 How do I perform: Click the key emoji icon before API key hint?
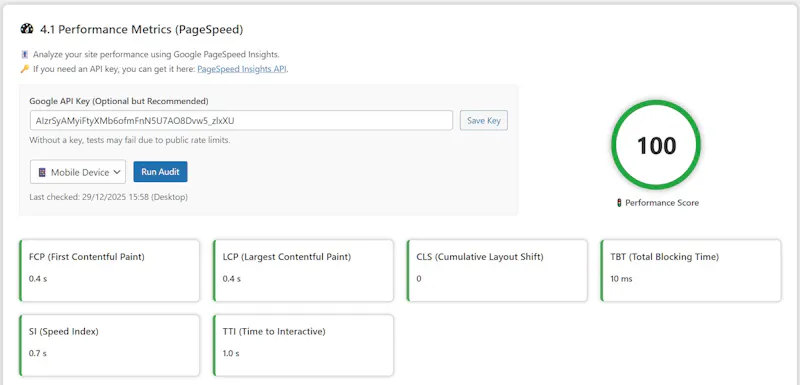click(24, 69)
